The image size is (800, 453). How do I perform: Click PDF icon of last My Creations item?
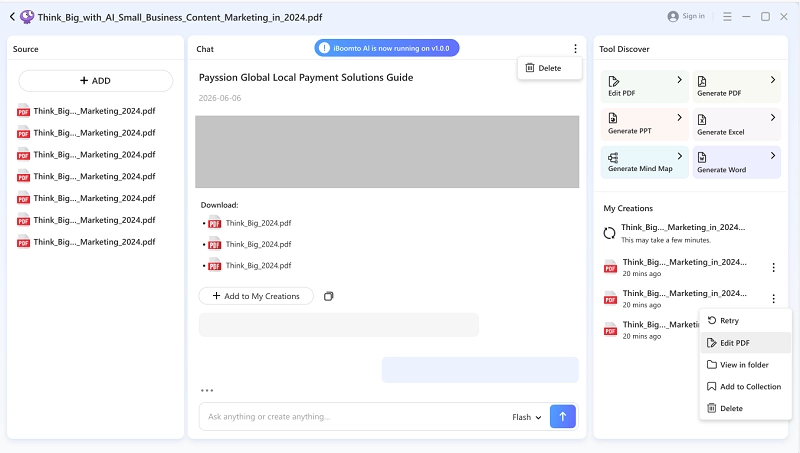pos(610,330)
